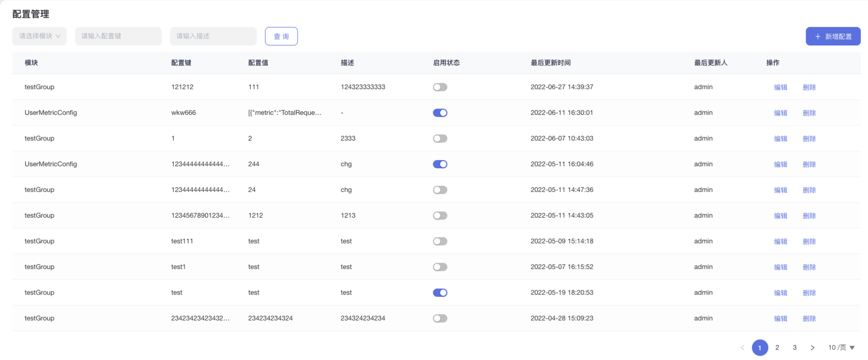
Task: Open the 请选择模块 module dropdown
Action: pyautogui.click(x=40, y=36)
